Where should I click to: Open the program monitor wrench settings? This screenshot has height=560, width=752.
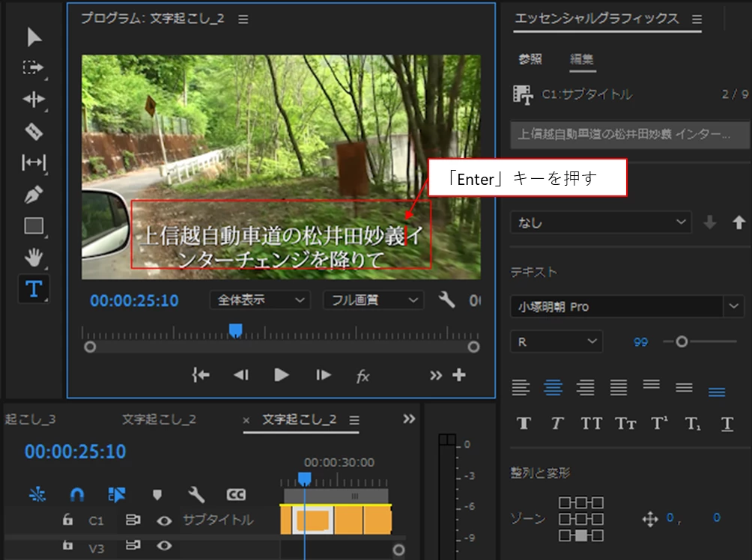tap(446, 300)
